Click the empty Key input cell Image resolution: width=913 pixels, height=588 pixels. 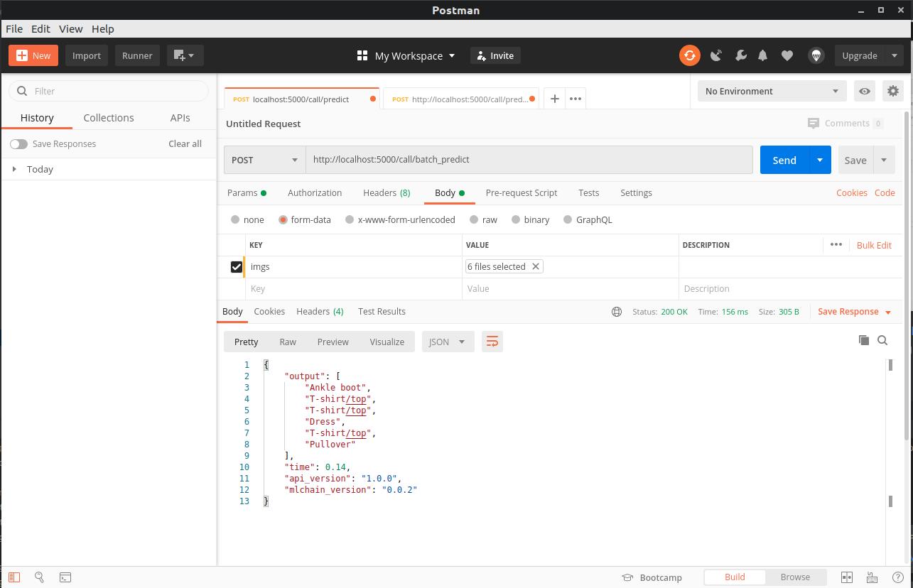point(354,289)
